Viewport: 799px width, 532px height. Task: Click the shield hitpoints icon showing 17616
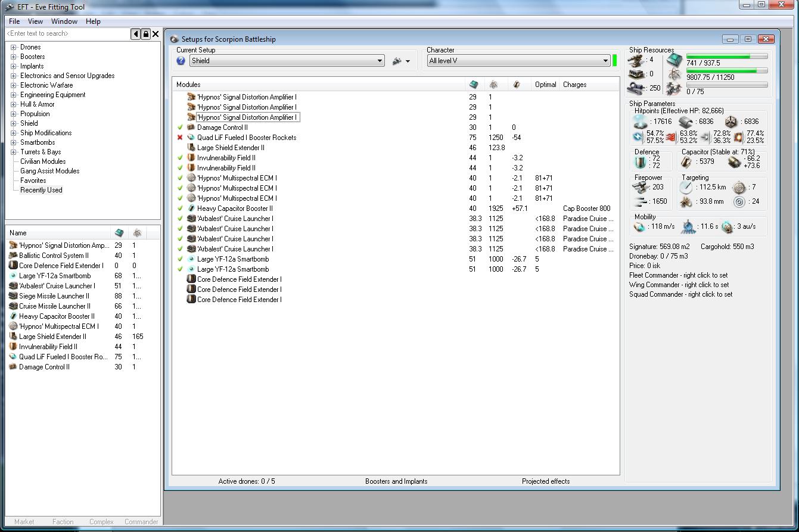click(641, 122)
